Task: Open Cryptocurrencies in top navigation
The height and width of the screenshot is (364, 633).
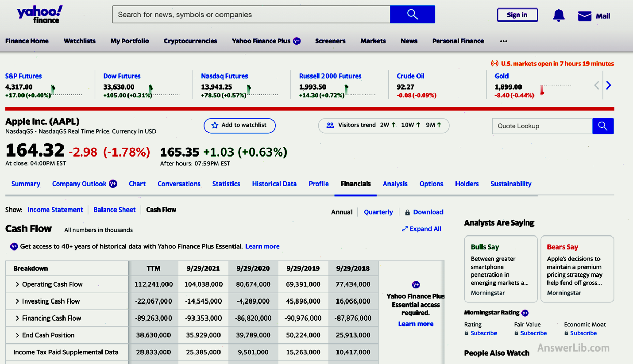Action: tap(190, 41)
